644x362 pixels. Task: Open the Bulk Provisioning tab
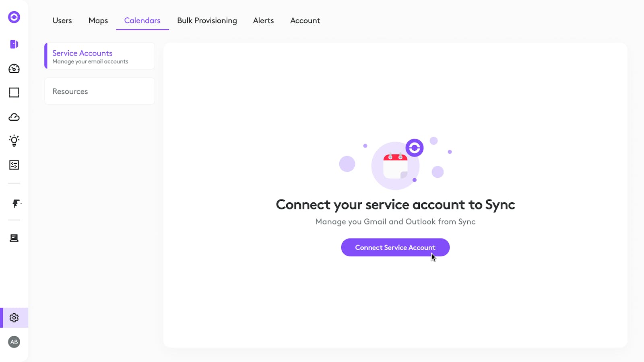tap(207, 21)
